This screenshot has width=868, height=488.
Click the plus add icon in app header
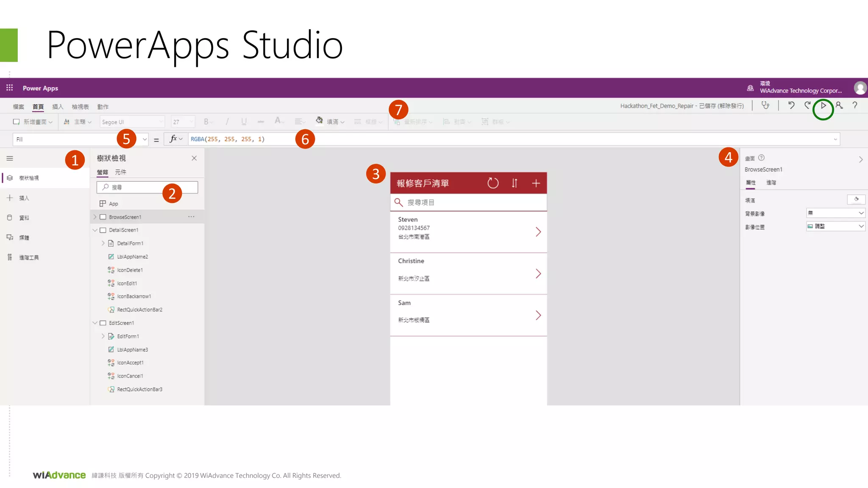pyautogui.click(x=536, y=183)
